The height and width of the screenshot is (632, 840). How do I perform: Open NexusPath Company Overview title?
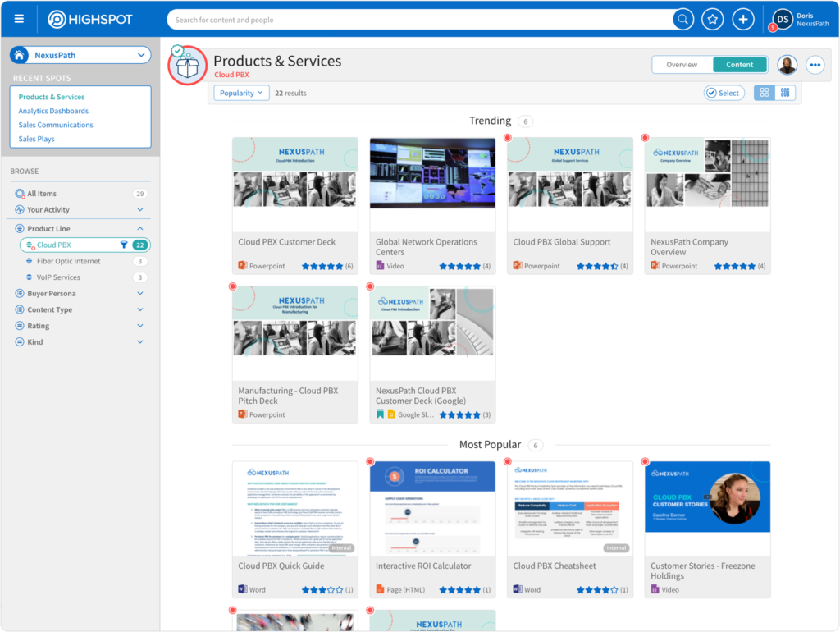coord(689,246)
